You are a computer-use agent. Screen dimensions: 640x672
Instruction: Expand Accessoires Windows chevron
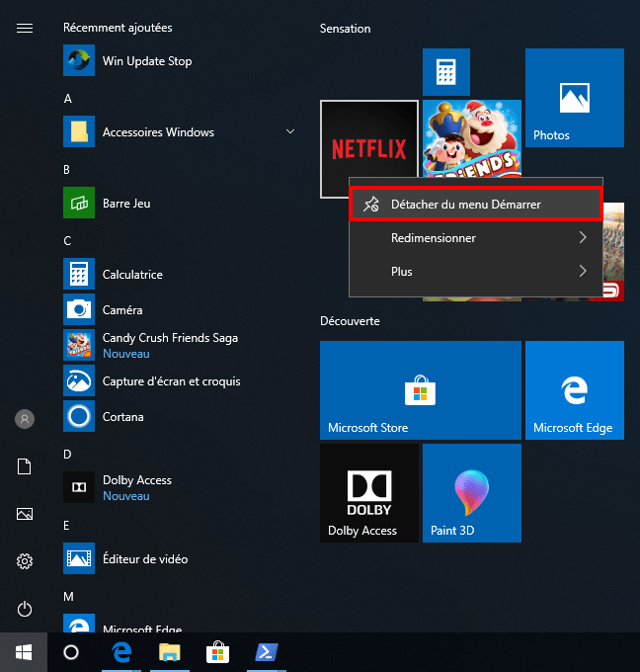click(x=290, y=131)
